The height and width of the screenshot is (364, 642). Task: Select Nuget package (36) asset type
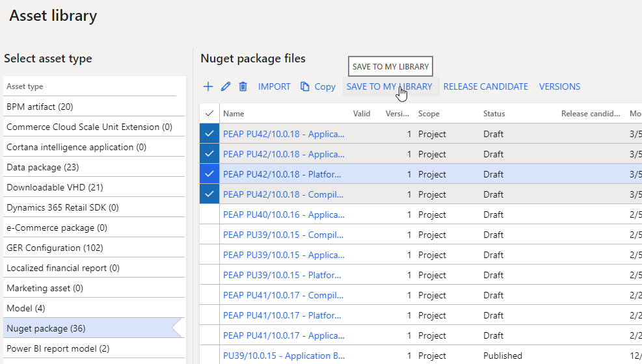coord(94,328)
